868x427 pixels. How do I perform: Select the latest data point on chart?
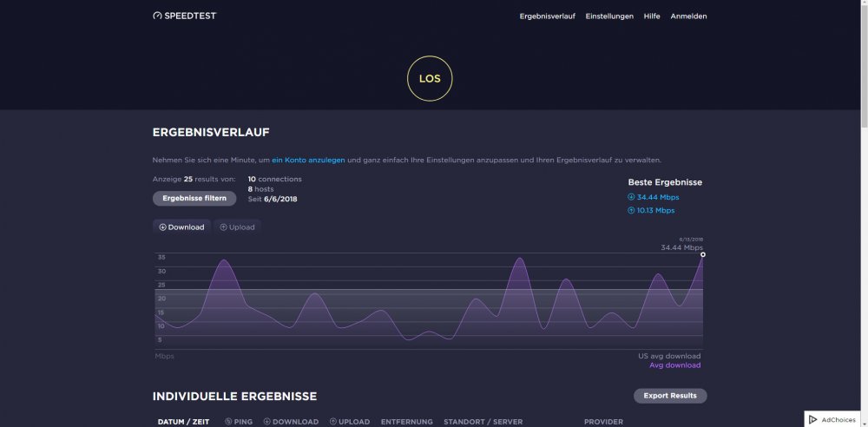(703, 254)
